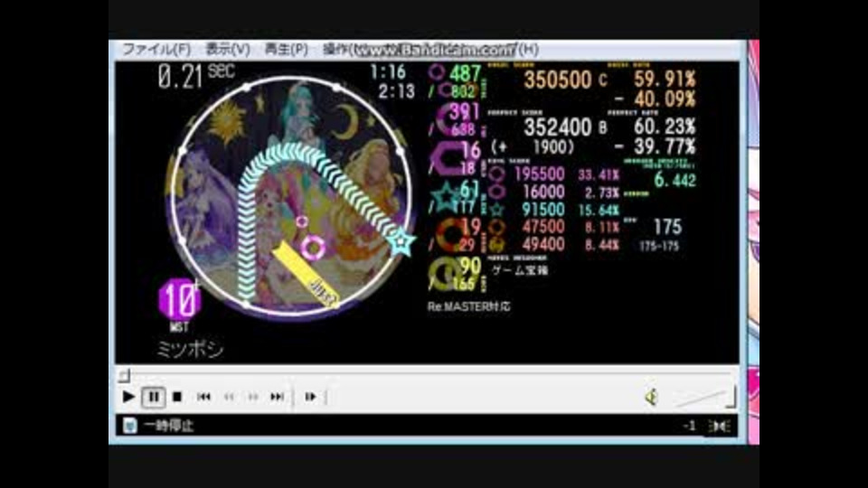Screen dimensions: 868x488
Task: Click the greyed Fast-forward button
Action: (x=253, y=397)
